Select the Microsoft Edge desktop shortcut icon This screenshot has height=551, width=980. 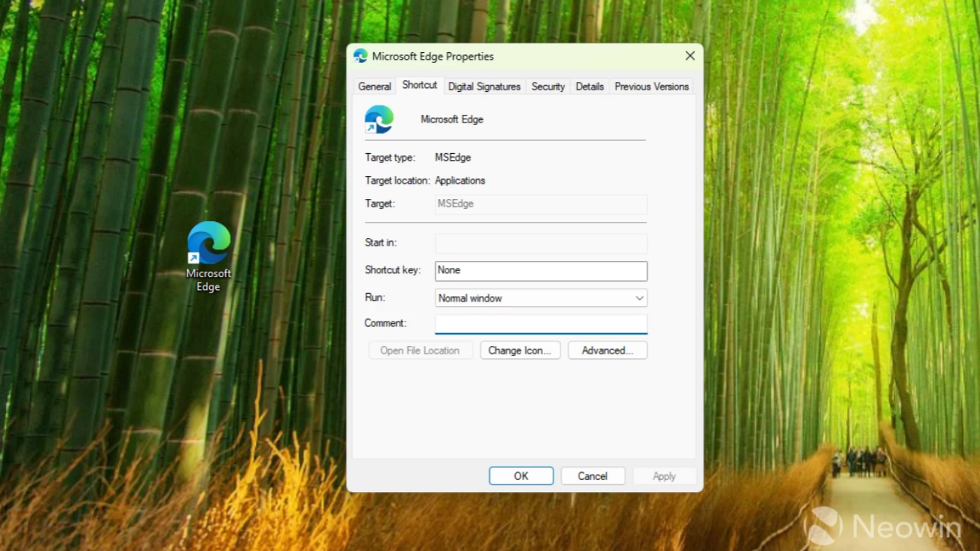208,244
